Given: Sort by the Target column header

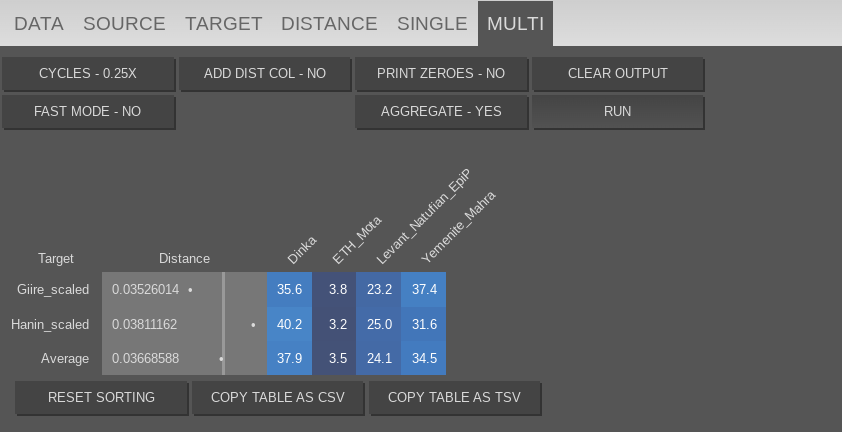Looking at the screenshot, I should click(56, 259).
